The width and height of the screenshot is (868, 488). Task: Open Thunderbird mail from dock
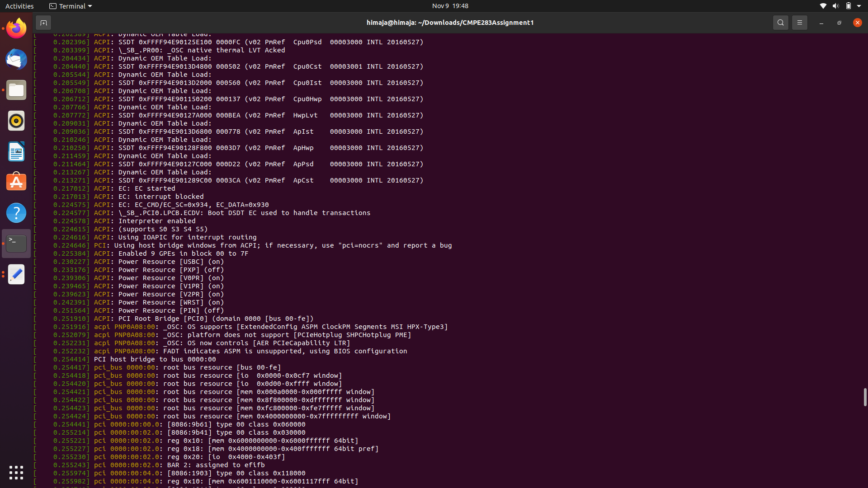click(16, 60)
